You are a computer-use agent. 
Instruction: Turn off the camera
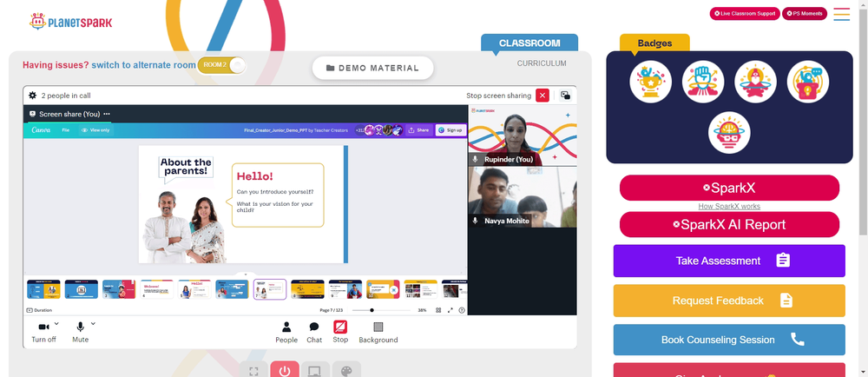43,331
